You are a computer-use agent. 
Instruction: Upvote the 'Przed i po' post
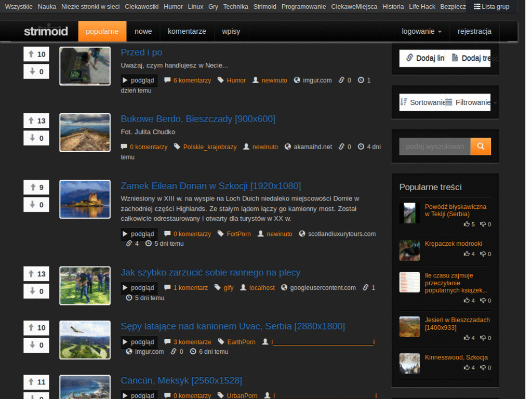pos(36,54)
